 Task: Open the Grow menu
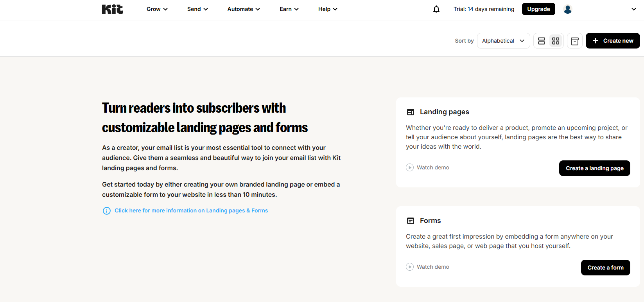pyautogui.click(x=157, y=9)
